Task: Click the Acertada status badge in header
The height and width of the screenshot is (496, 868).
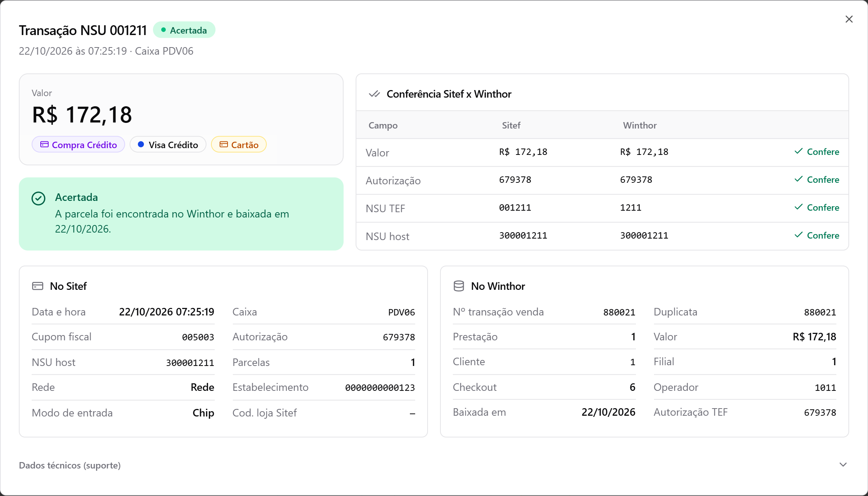Action: tap(184, 30)
